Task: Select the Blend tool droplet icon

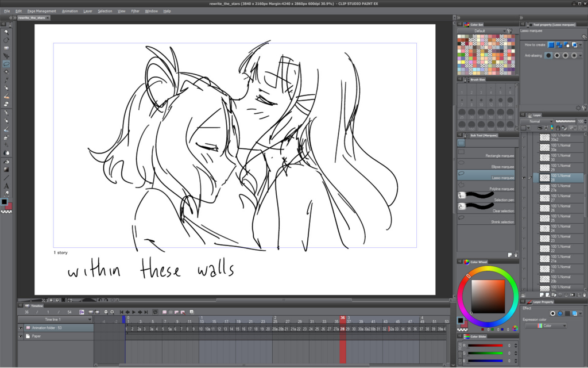Action: 6,153
